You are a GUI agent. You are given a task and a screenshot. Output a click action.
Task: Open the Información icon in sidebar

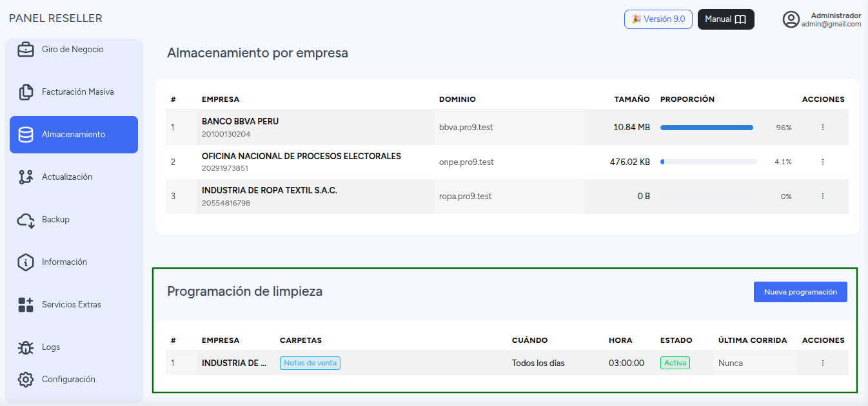[x=26, y=262]
